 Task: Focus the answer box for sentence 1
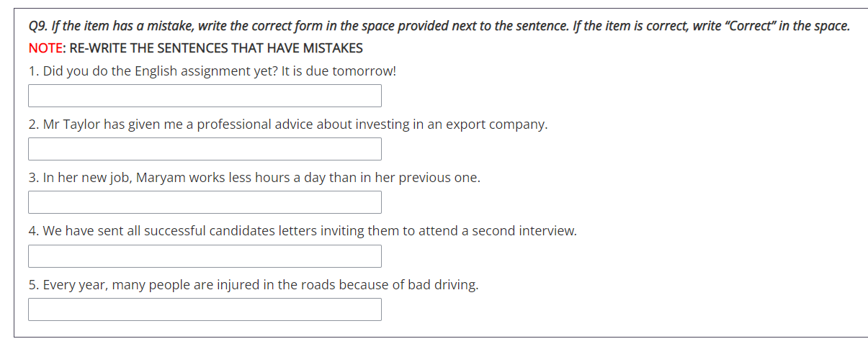[205, 96]
